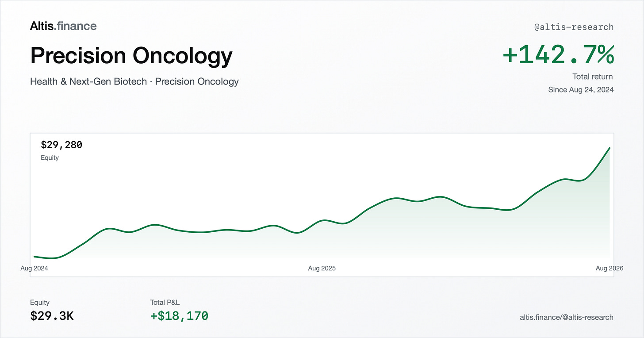Click the Since Aug 24, 2024 date text
This screenshot has width=644, height=338.
[581, 90]
